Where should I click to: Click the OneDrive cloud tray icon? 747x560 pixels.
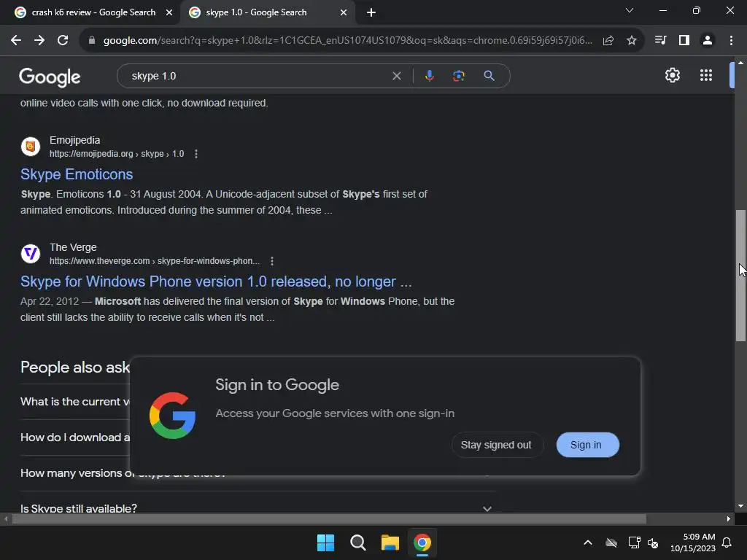tap(611, 542)
